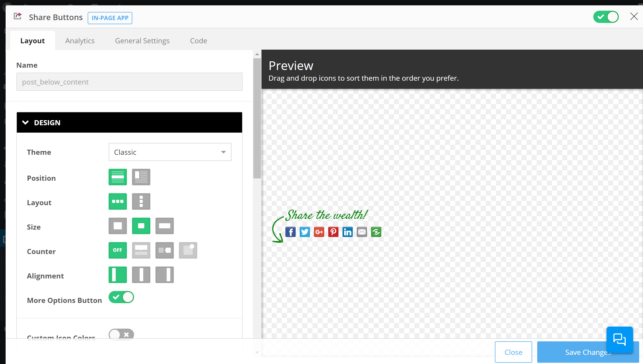This screenshot has width=643, height=364.
Task: Select the medium size icon option
Action: click(x=141, y=226)
